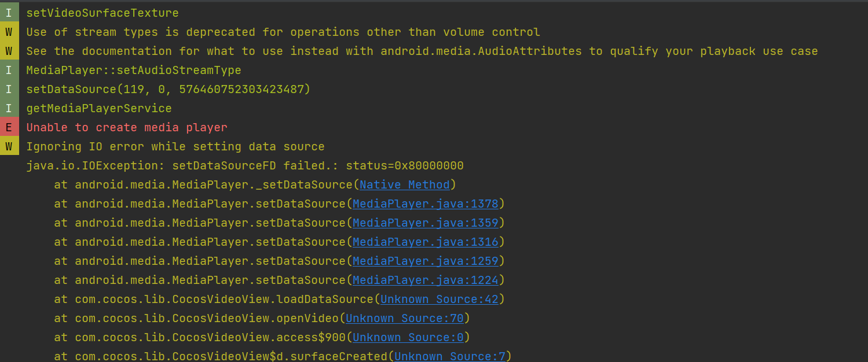Click the I badge next to MediaPlayer::setAudioStreamType
This screenshot has height=362, width=868.
[9, 71]
